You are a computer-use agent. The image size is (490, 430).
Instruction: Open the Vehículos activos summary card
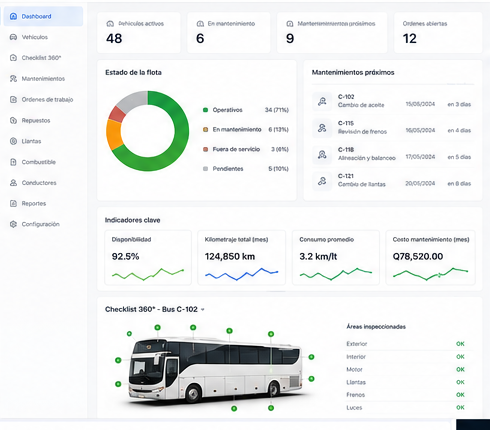139,33
